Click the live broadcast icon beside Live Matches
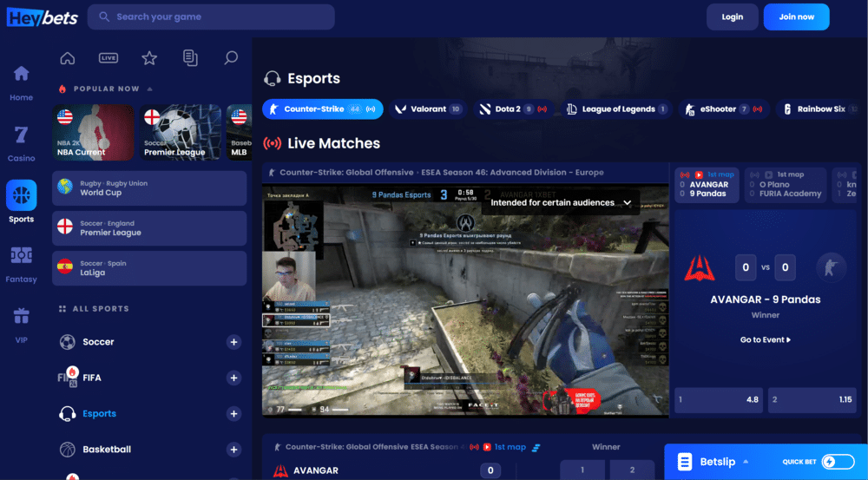The height and width of the screenshot is (480, 868). tap(272, 144)
